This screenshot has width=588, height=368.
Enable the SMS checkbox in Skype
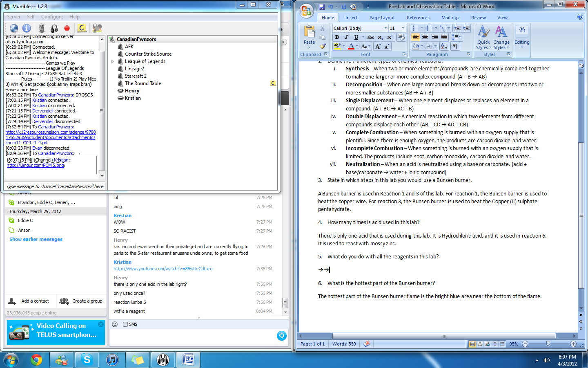[x=125, y=324]
